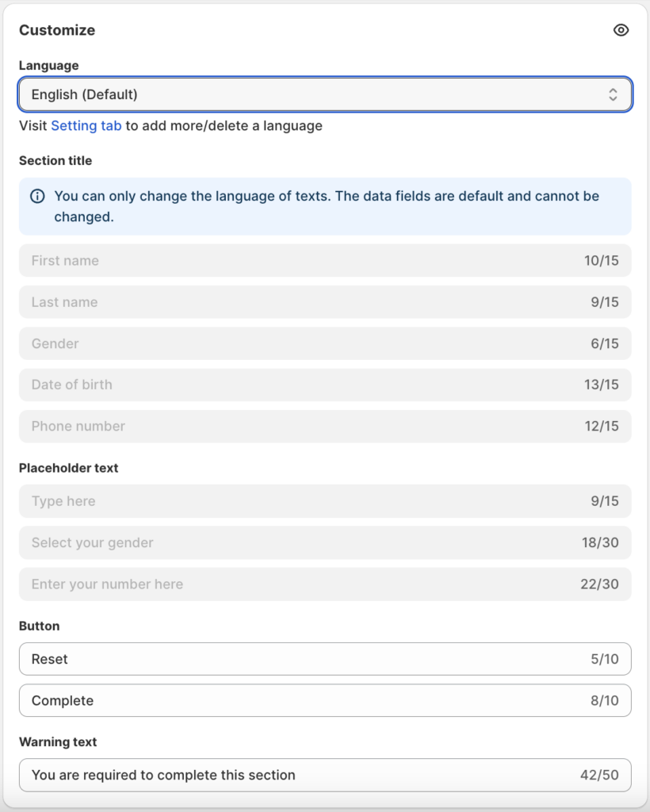Image resolution: width=650 pixels, height=812 pixels.
Task: Select the Enter your number here field
Action: click(301, 584)
